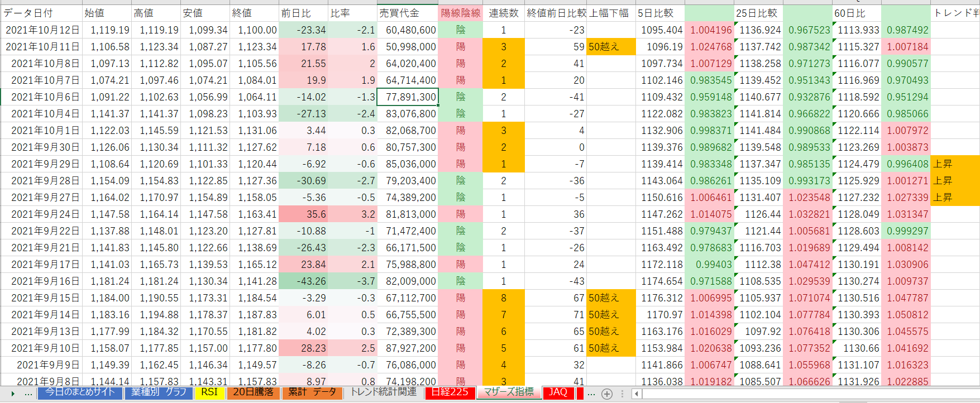Screen dimensions: 980x403
Task: Click the 陽 cell in 9月24日 row
Action: coord(460,214)
